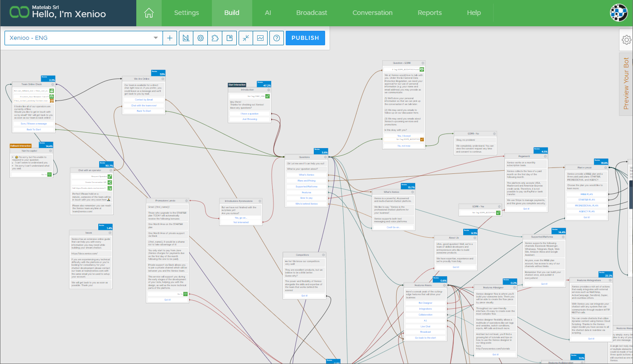This screenshot has height=364, width=633.
Task: Open gear of Piani e prezzi node
Action: pyautogui.click(x=605, y=167)
